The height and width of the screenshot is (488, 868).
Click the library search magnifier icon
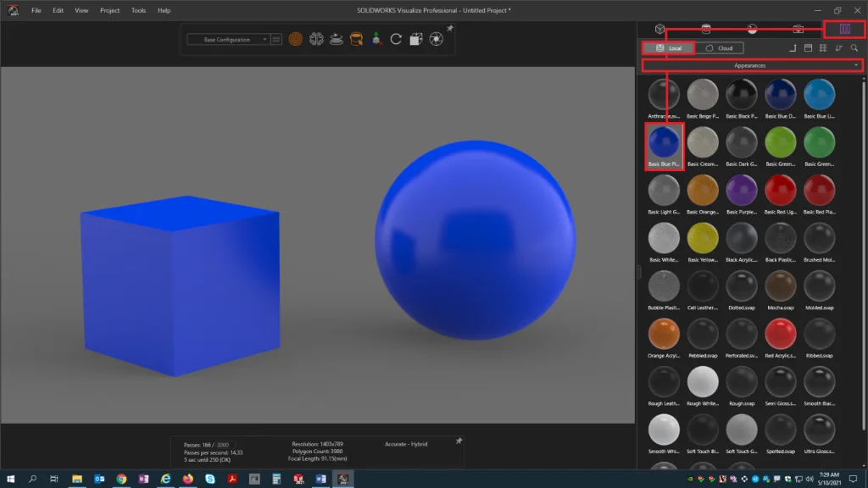[x=854, y=48]
